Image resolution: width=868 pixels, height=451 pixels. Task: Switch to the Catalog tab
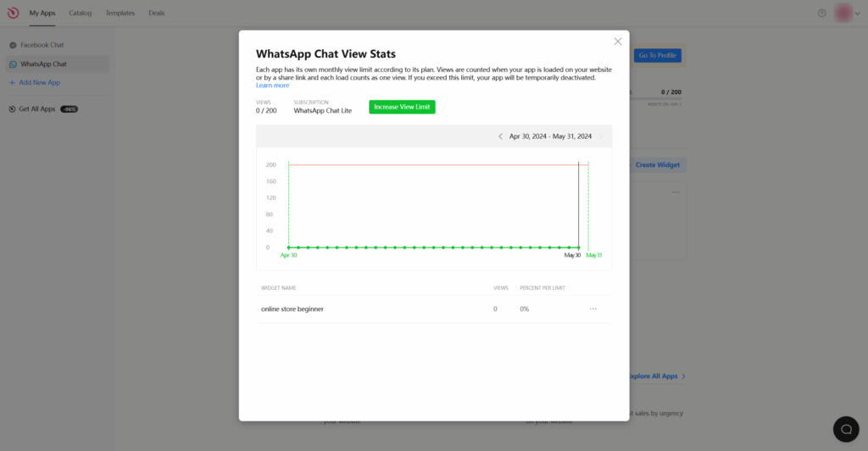click(81, 13)
